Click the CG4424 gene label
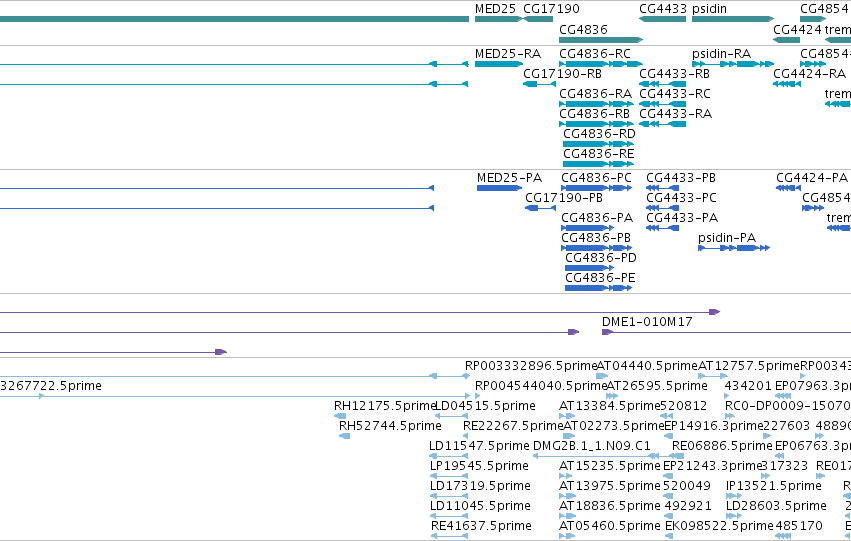851x541 pixels. coord(797,30)
